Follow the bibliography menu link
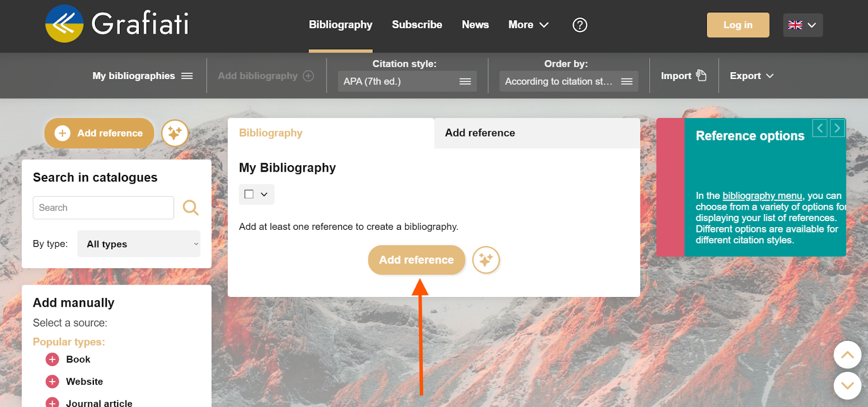868x407 pixels. pyautogui.click(x=762, y=196)
